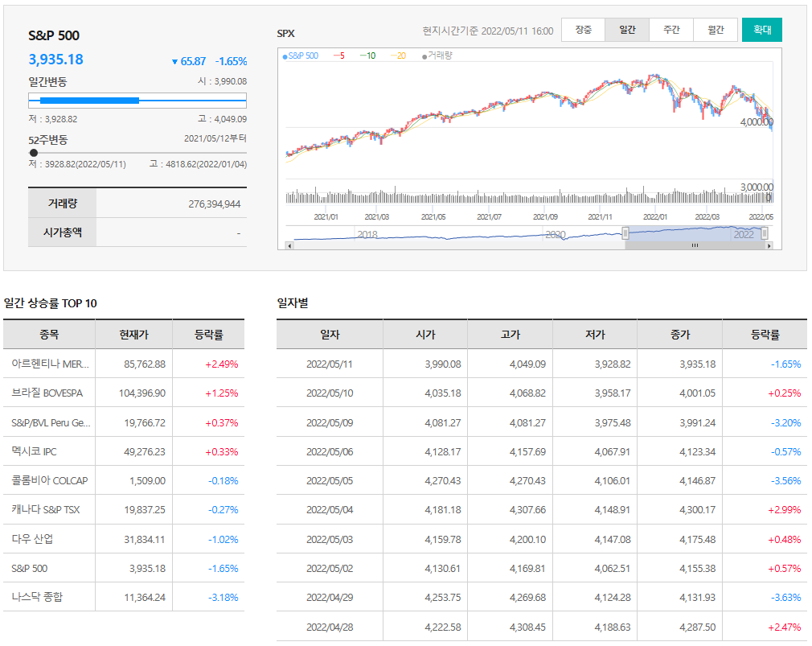Viewport: 812px width, 646px height.
Task: Select the 2022/05/09 date cell
Action: tap(330, 422)
